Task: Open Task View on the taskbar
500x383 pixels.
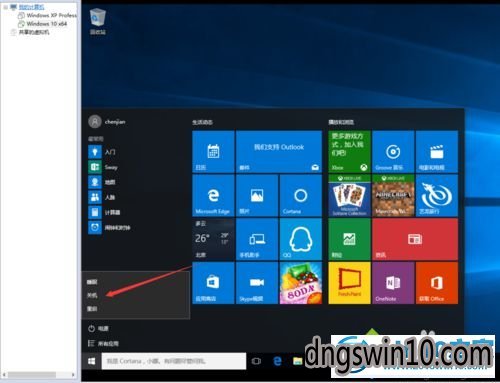Action: tap(256, 361)
